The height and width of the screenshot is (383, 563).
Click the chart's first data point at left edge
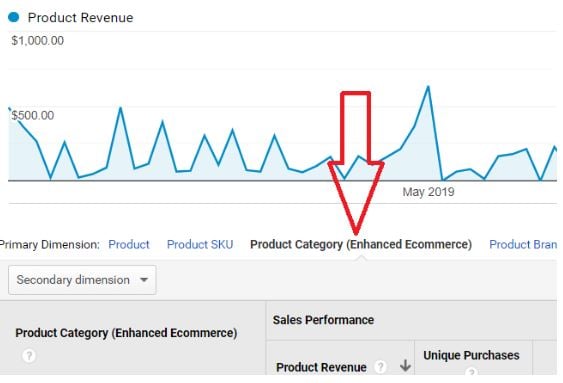point(9,108)
